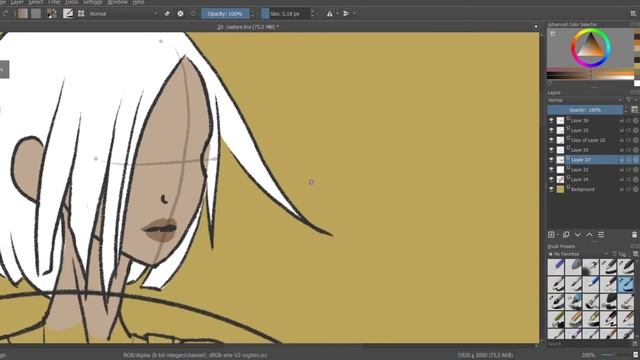
Task: Close the custom.kra document tab
Action: pos(536,27)
